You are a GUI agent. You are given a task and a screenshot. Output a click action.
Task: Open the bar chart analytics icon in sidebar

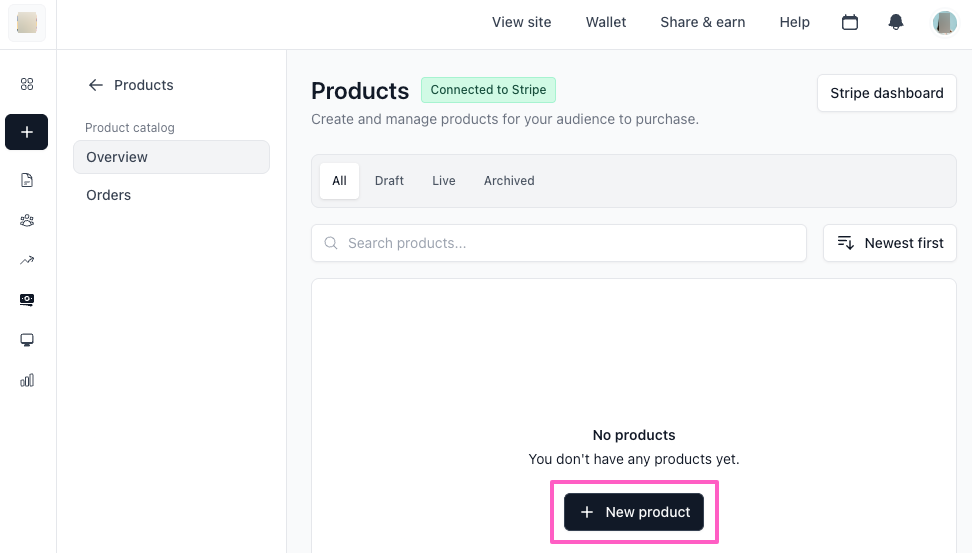pyautogui.click(x=27, y=380)
